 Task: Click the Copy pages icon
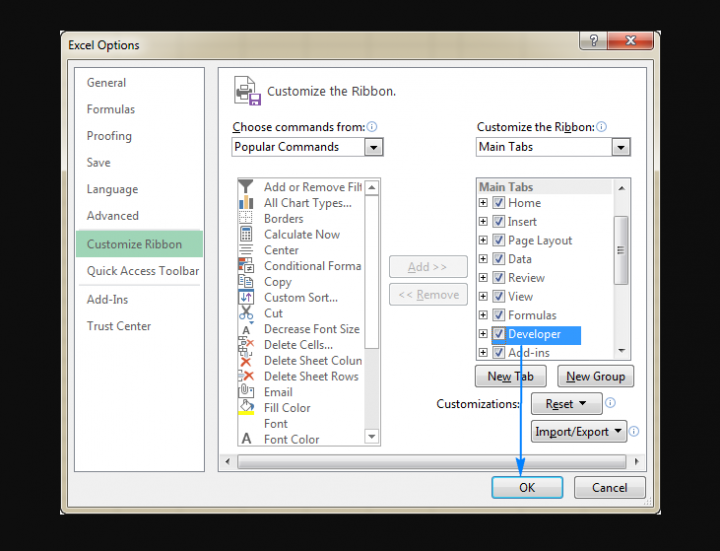click(x=246, y=281)
